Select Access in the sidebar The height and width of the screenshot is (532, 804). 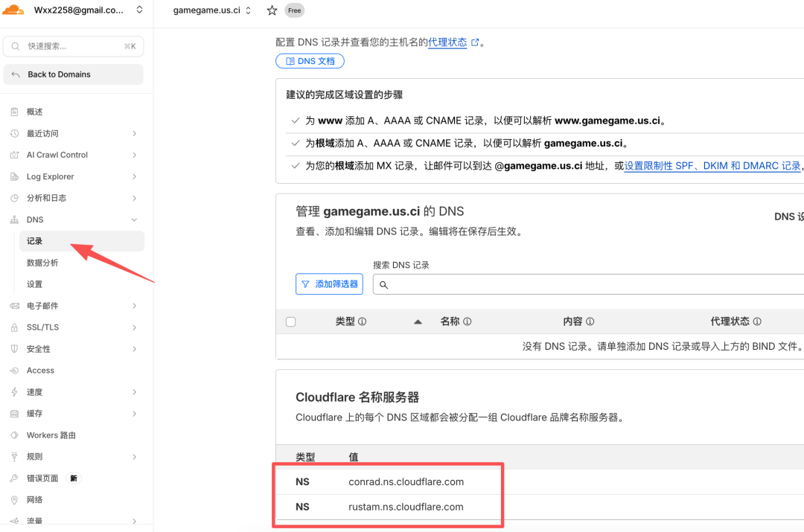pyautogui.click(x=39, y=370)
